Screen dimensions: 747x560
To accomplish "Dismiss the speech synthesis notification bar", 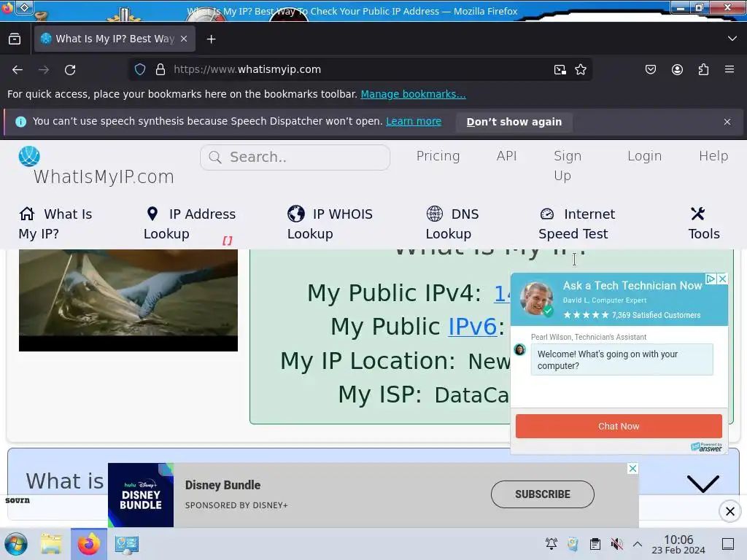I will tap(727, 122).
